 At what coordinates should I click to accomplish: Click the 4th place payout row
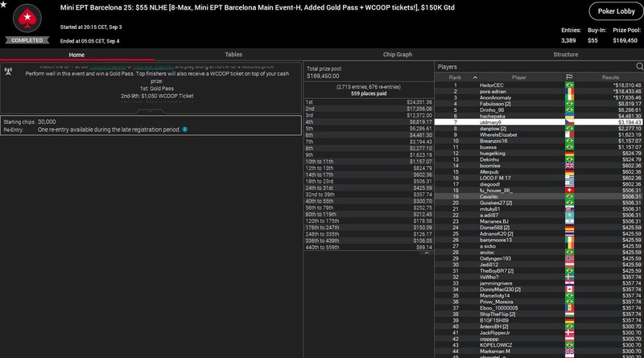pyautogui.click(x=369, y=122)
